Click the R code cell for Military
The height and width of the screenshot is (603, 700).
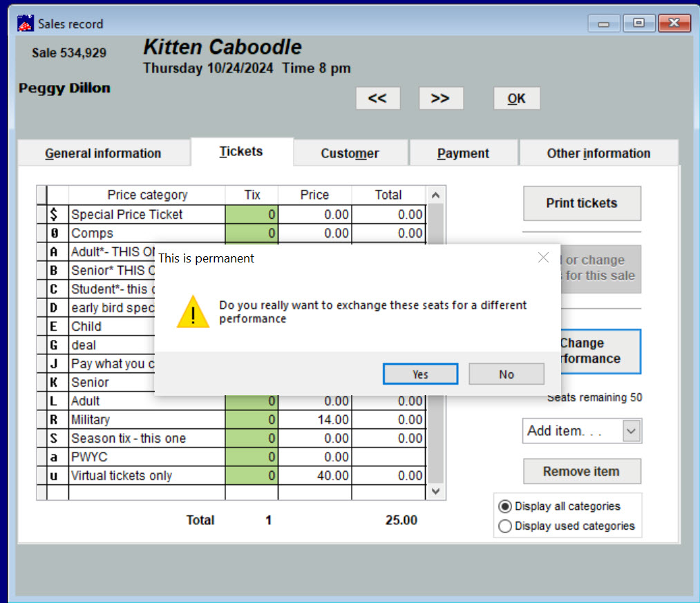58,420
